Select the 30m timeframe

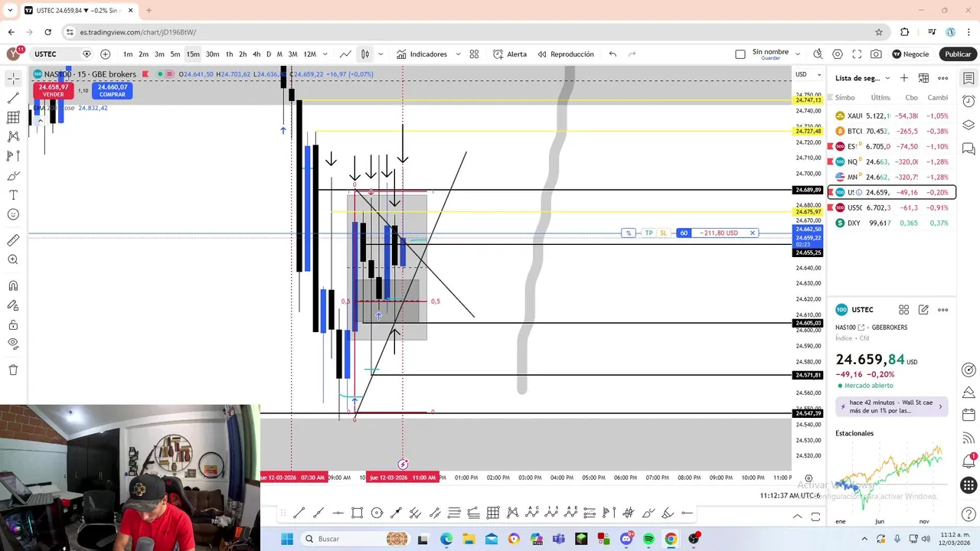(x=212, y=54)
